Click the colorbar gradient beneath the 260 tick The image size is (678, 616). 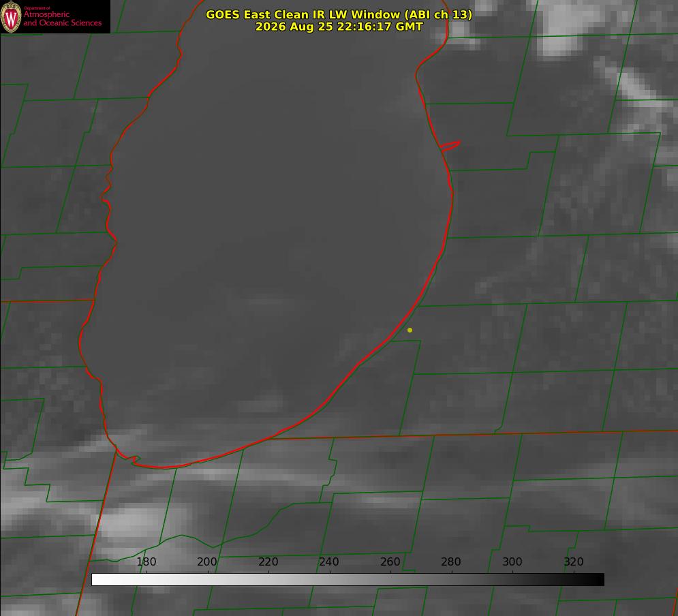pos(391,580)
